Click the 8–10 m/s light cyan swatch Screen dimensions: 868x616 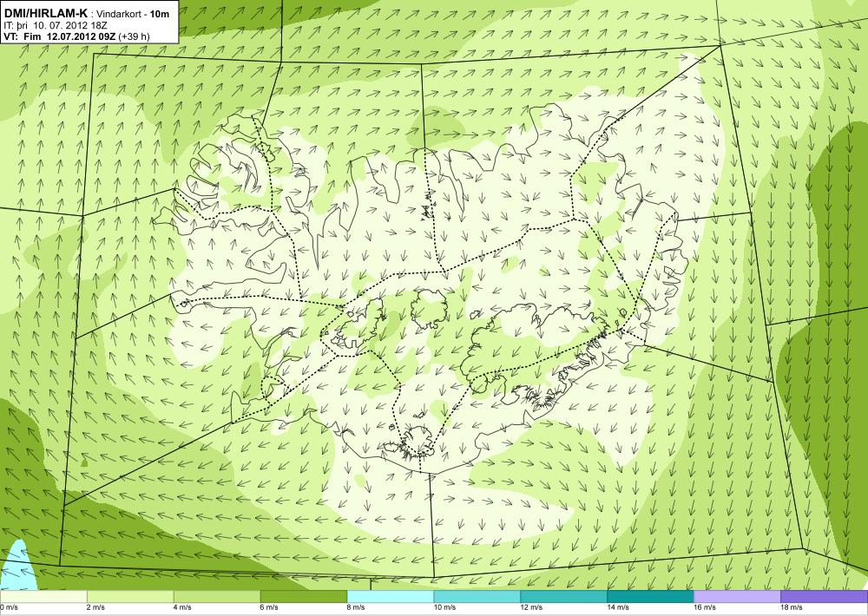391,597
